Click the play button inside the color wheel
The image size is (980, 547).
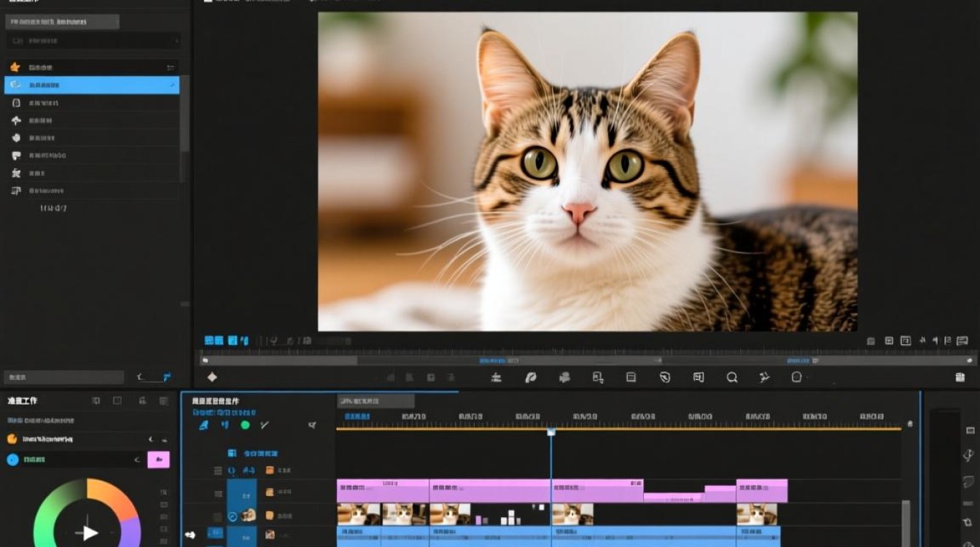click(x=89, y=532)
